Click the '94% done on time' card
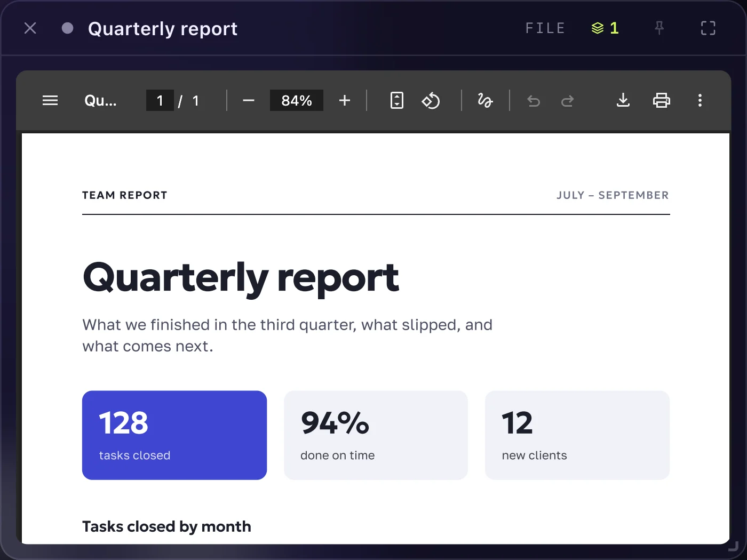This screenshot has width=747, height=560. coord(376,435)
